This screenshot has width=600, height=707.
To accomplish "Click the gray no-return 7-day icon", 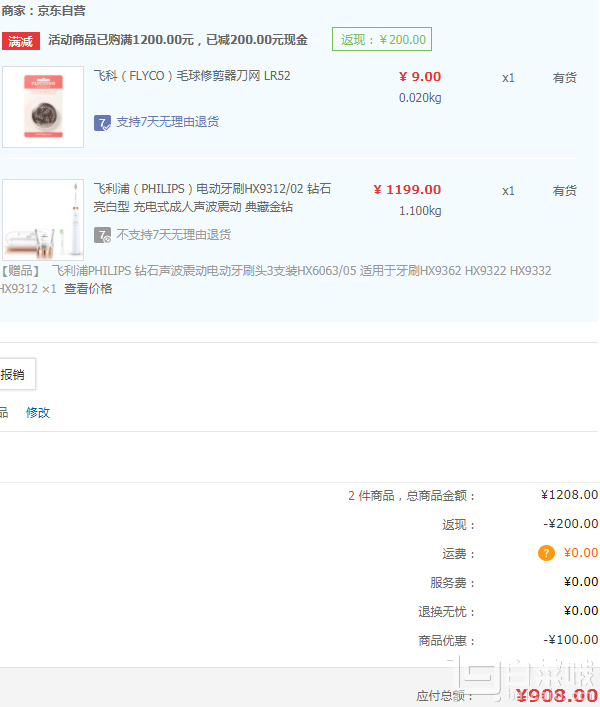I will pos(102,235).
